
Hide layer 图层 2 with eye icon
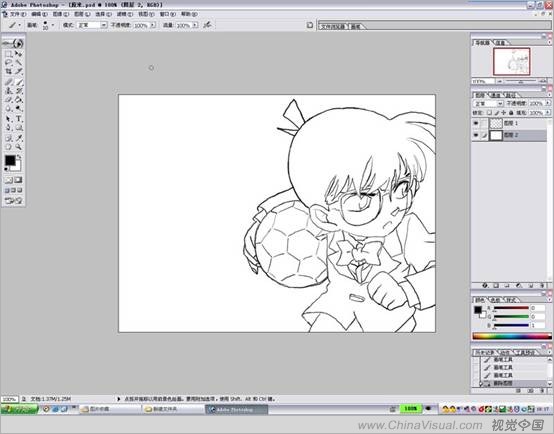[476, 135]
